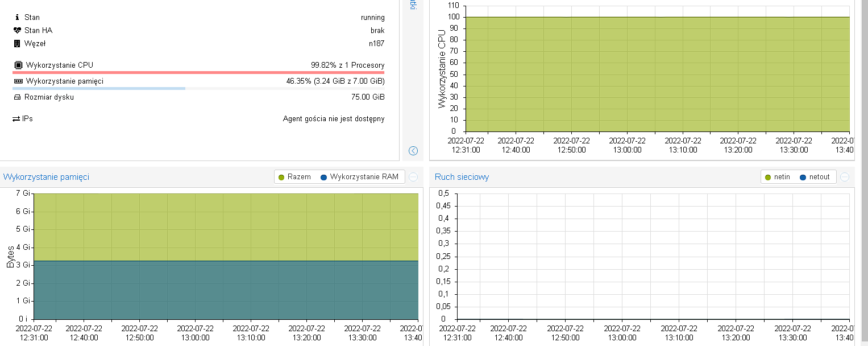Click the vertical notes panel label
The height and width of the screenshot is (346, 868).
(413, 5)
